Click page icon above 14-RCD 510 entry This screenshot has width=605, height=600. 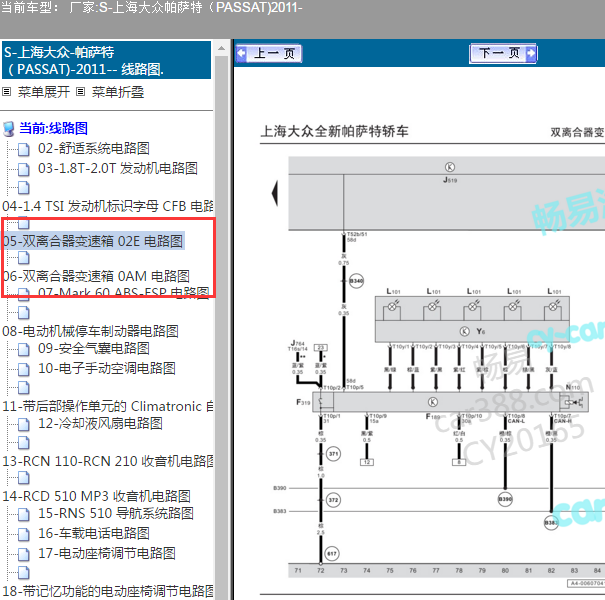[24, 478]
